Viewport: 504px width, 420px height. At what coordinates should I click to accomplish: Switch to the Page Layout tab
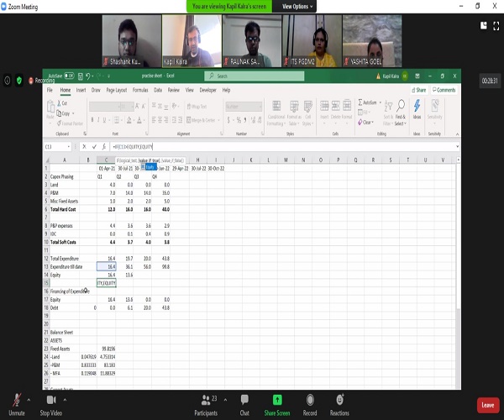point(117,90)
